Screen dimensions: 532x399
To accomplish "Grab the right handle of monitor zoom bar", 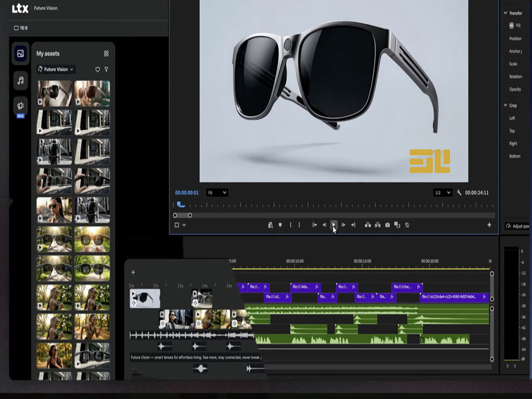I will (x=190, y=215).
